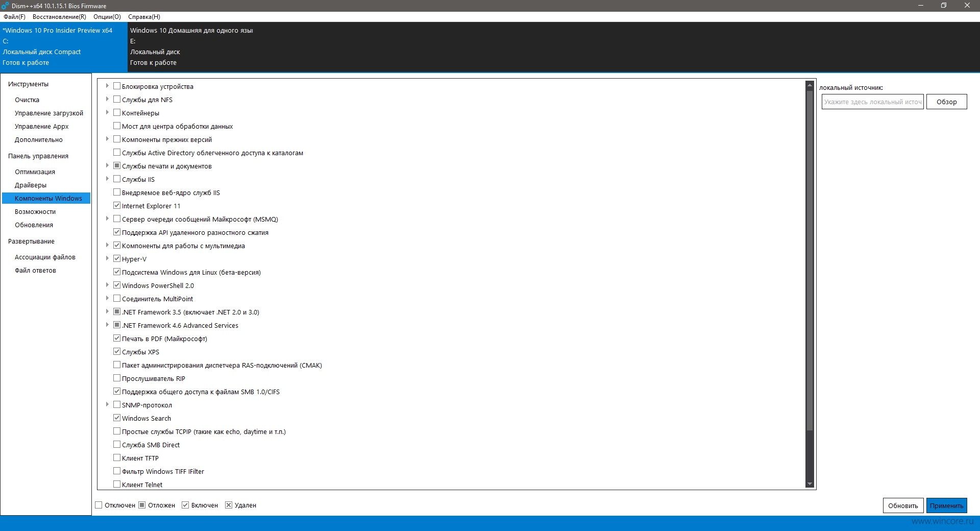Viewport: 980px width, 531px height.
Task: Disable the Hyper-V checkbox
Action: tap(117, 258)
